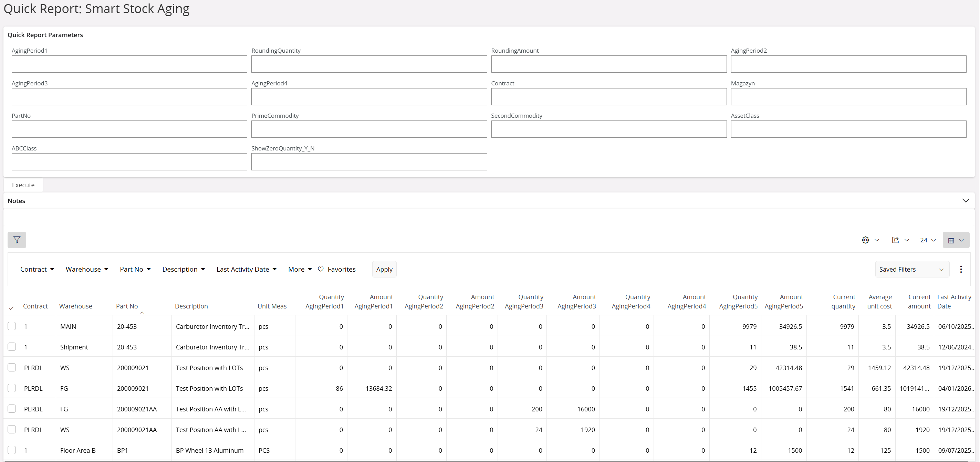Open the Saved Filters dropdown
This screenshot has width=980, height=462.
(x=912, y=269)
